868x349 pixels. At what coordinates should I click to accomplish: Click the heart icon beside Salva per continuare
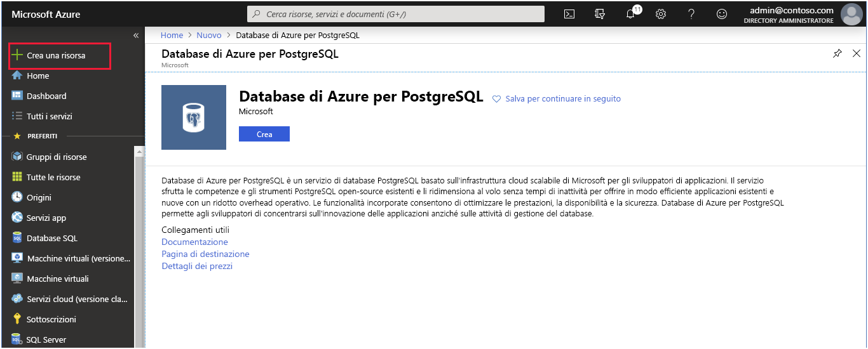497,99
